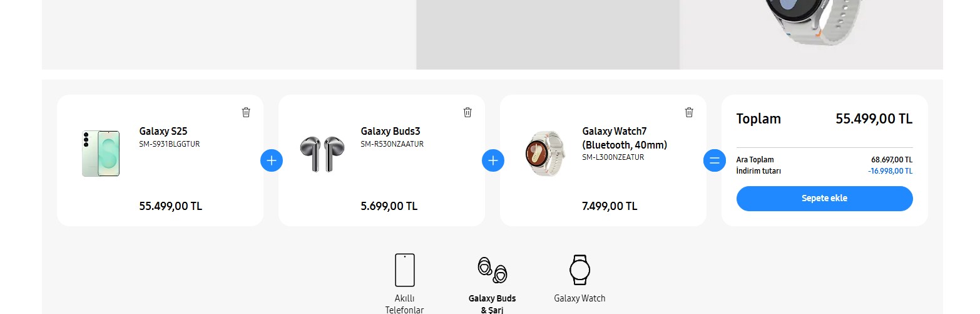Click the 55.499,00 TL total price
The height and width of the screenshot is (314, 980).
(874, 119)
